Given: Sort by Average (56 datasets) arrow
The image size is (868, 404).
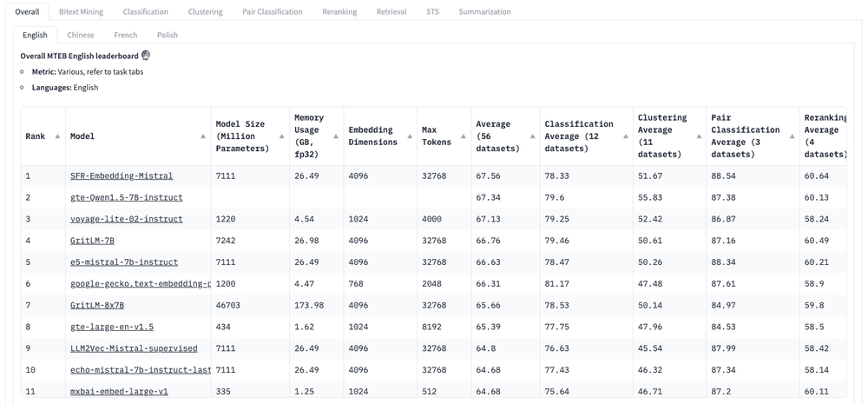Looking at the screenshot, I should pos(532,136).
